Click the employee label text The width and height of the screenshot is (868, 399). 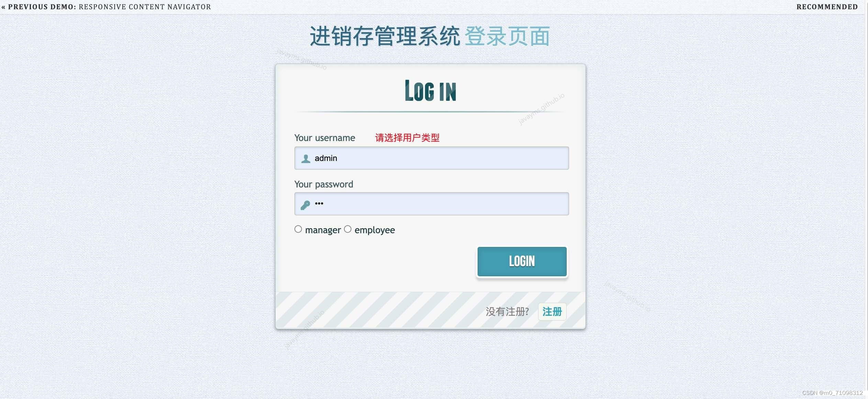375,230
